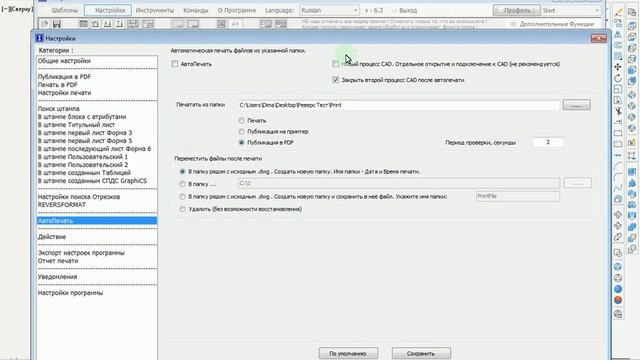
Task: Open the Команды menu
Action: [x=196, y=10]
